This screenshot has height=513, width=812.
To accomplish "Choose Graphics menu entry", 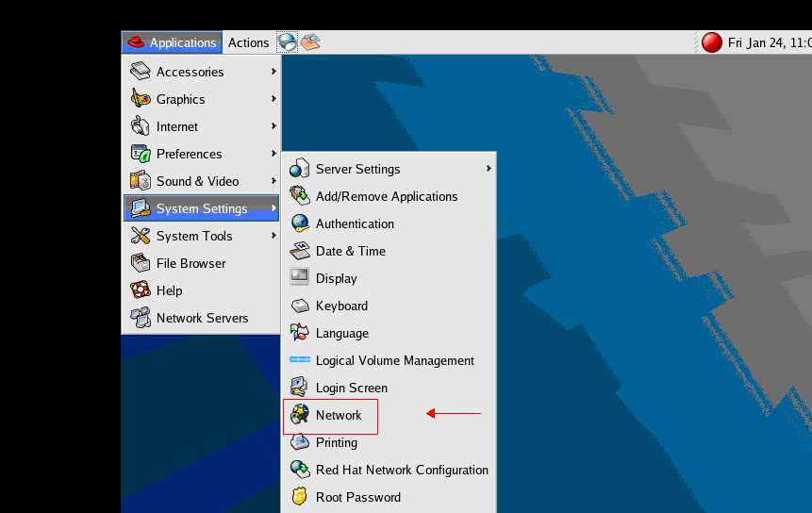I will pyautogui.click(x=202, y=99).
